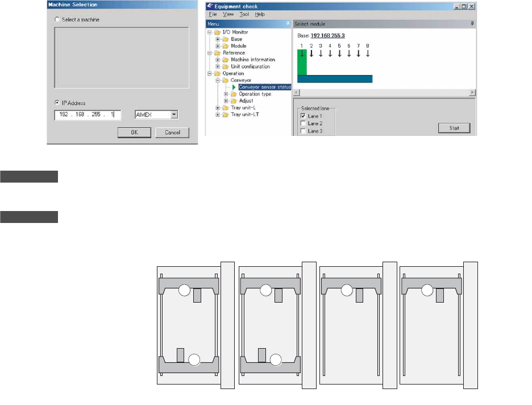Click the Operation type folder icon
This screenshot has height=405, width=532.
pos(234,94)
